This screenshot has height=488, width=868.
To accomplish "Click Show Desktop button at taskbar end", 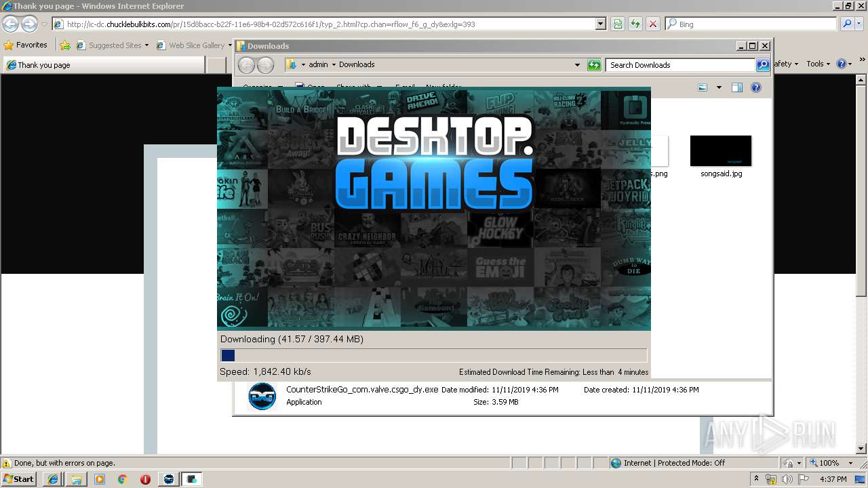I will coord(861,479).
